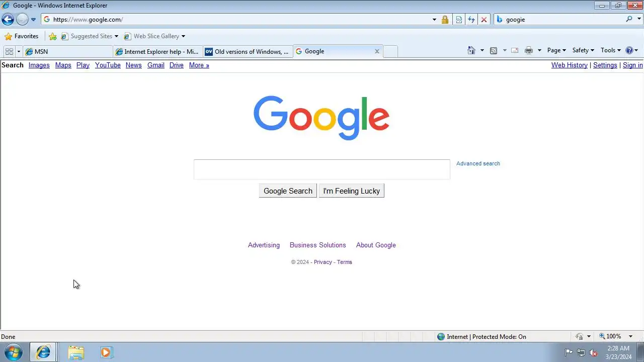Open the Safety menu
Screen dimensions: 644x362
(x=583, y=50)
